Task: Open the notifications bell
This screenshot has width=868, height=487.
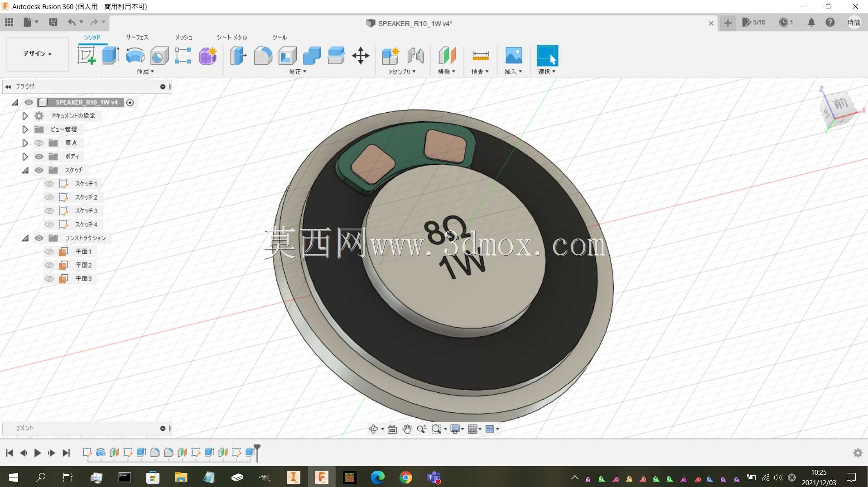Action: pyautogui.click(x=811, y=22)
